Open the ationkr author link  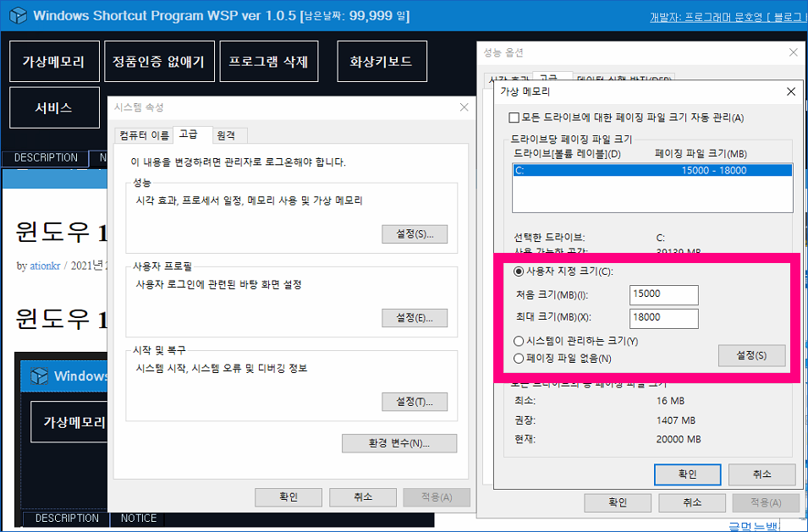[x=45, y=266]
